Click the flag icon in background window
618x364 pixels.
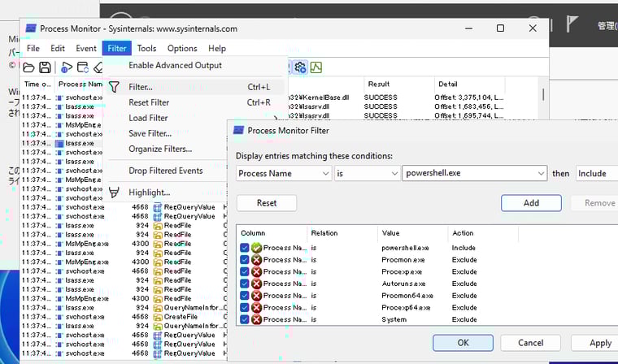pyautogui.click(x=572, y=24)
